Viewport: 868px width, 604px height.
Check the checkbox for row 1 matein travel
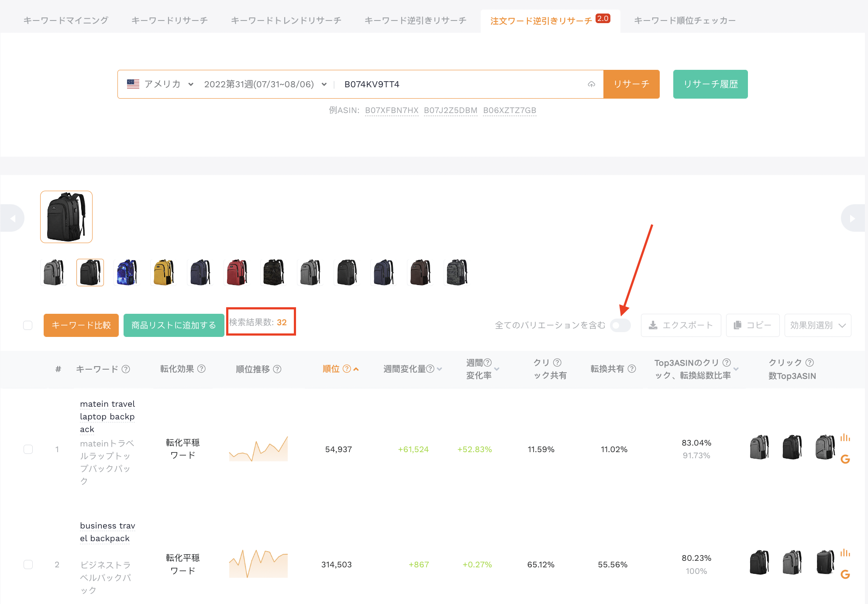[x=28, y=449]
